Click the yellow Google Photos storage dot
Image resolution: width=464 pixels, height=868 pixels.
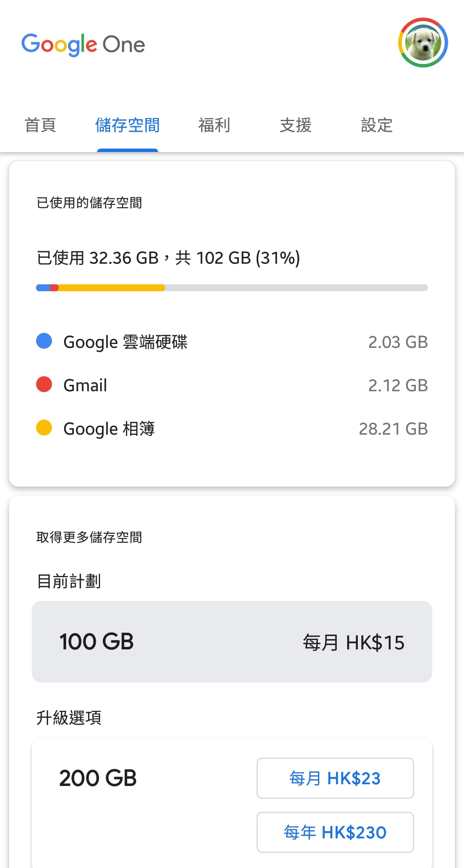tap(44, 428)
